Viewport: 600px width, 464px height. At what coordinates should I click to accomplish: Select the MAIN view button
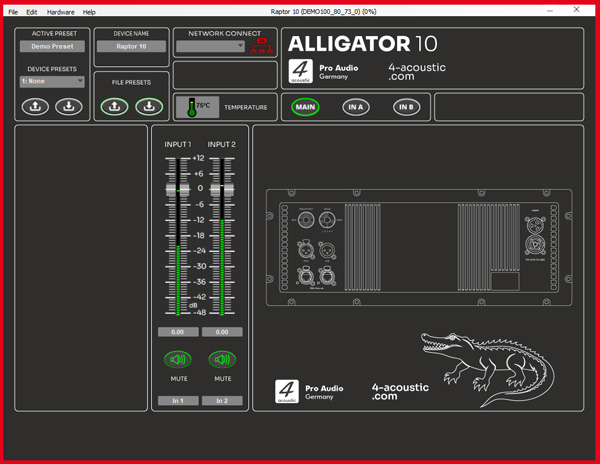click(x=305, y=107)
